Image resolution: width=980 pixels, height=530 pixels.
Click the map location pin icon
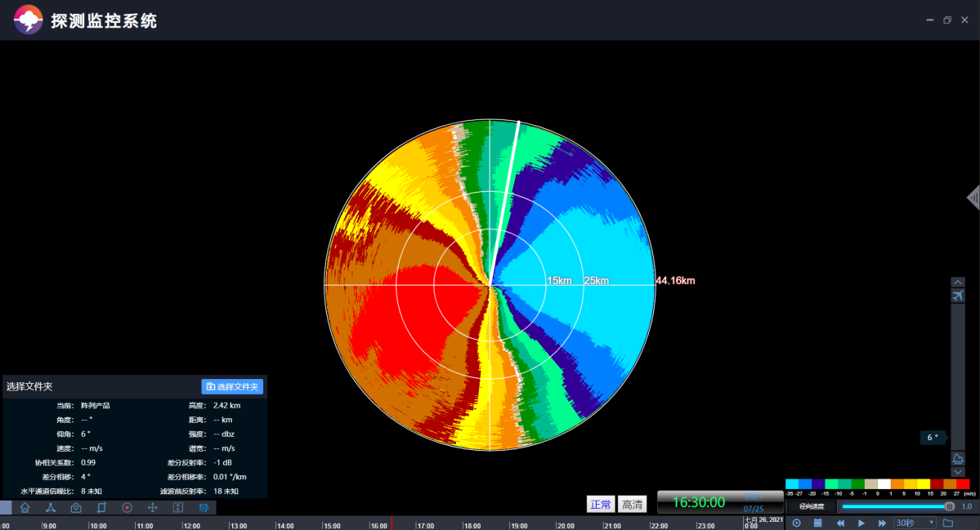tap(76, 507)
